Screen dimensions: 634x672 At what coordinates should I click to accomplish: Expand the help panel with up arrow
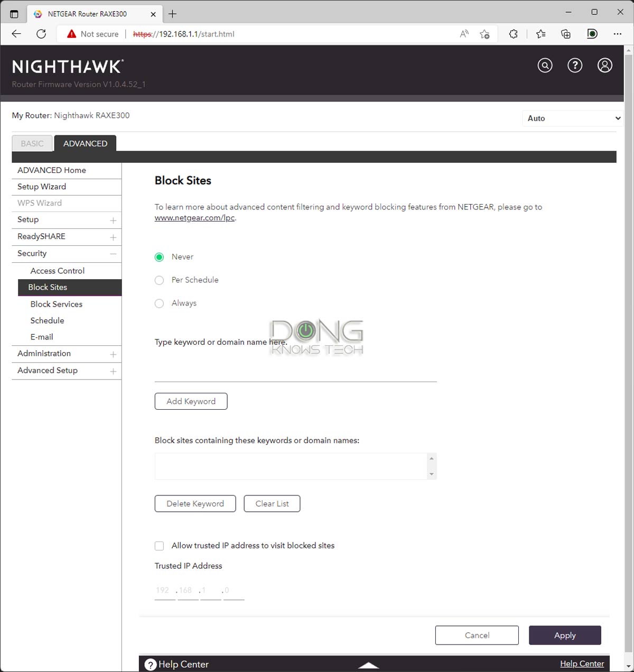tap(368, 665)
